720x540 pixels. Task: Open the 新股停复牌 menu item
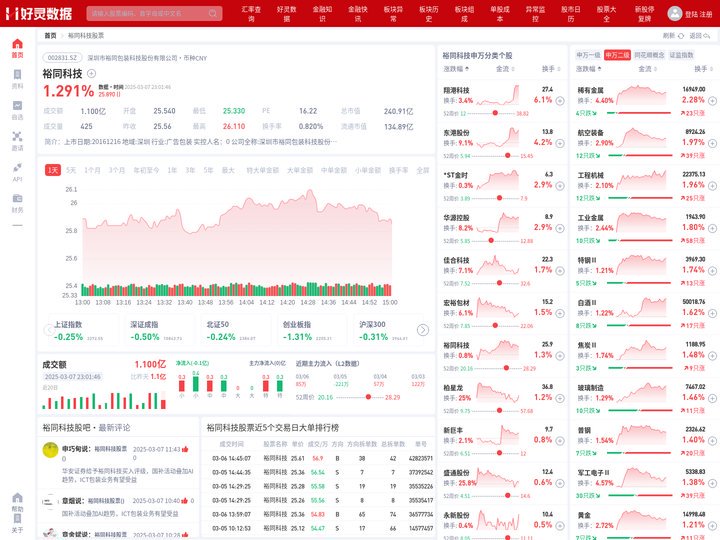(x=644, y=13)
